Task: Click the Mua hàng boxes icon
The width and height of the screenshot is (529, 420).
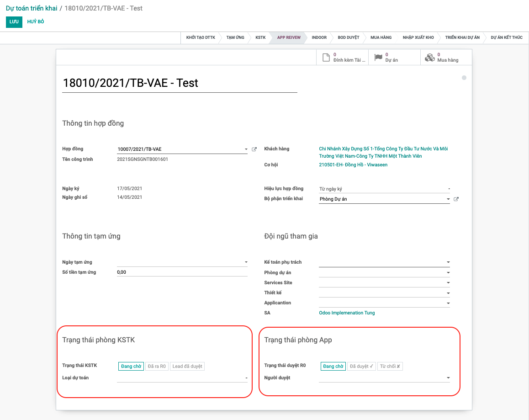Action: coord(429,58)
